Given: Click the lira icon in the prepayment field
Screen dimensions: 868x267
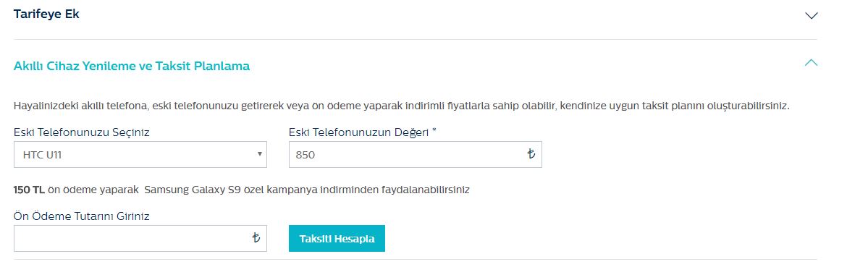Looking at the screenshot, I should click(x=256, y=238).
